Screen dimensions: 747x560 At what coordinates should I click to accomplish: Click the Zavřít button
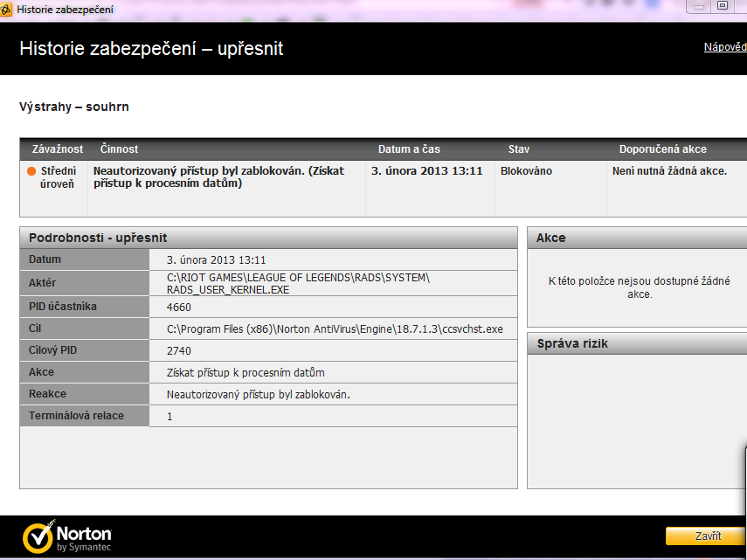706,536
